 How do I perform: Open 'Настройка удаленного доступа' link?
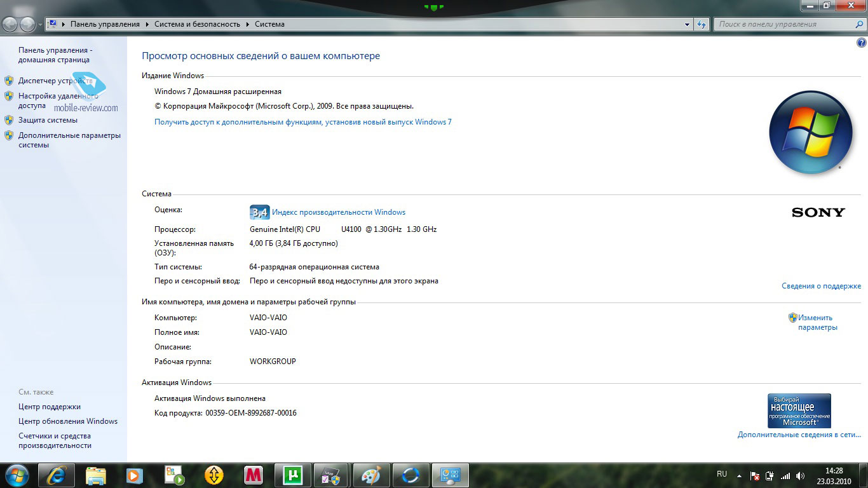pyautogui.click(x=58, y=100)
